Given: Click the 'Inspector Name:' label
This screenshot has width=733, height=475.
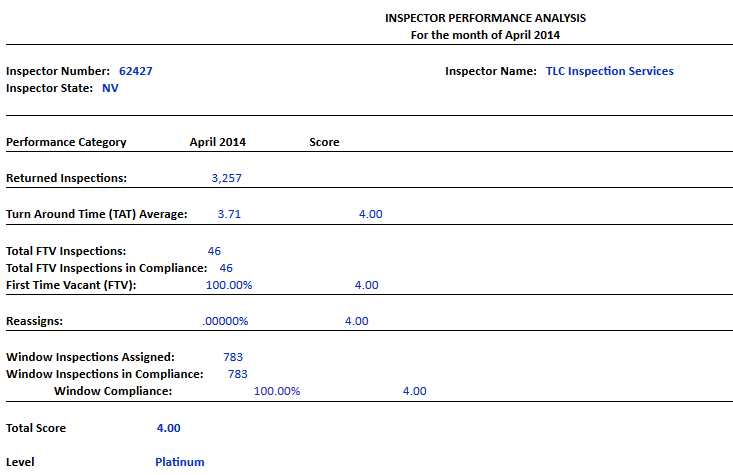Looking at the screenshot, I should click(491, 71).
